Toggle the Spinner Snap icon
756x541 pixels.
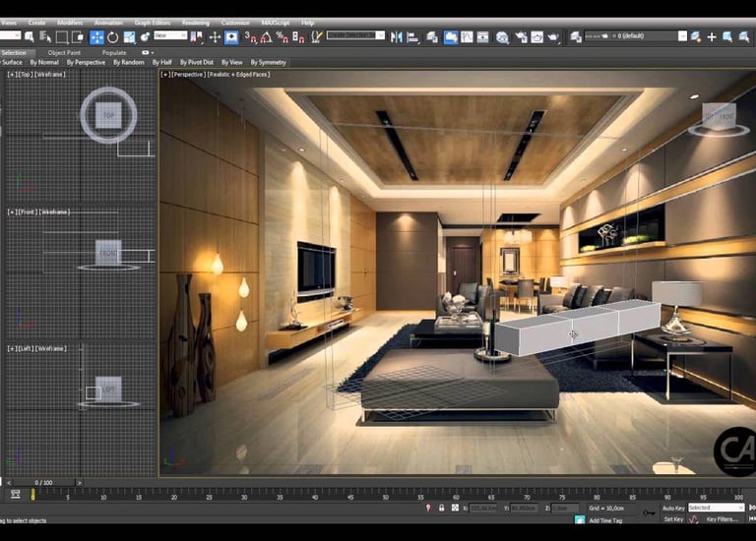pyautogui.click(x=298, y=37)
